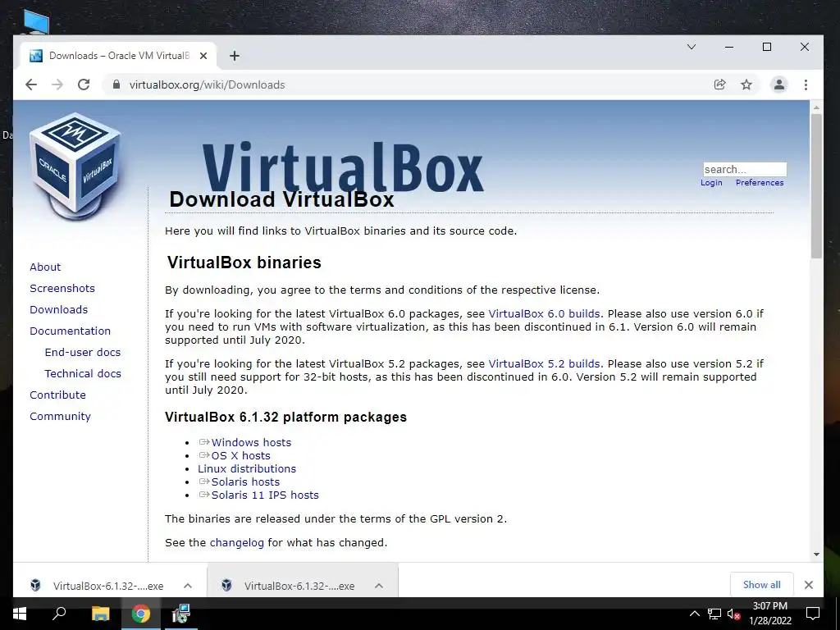Open the Chrome profile avatar

779,84
